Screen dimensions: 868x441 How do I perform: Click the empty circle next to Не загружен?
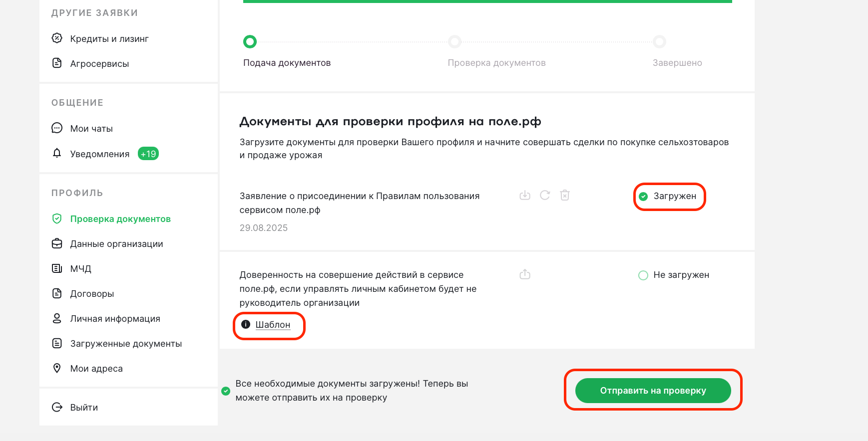click(x=643, y=275)
